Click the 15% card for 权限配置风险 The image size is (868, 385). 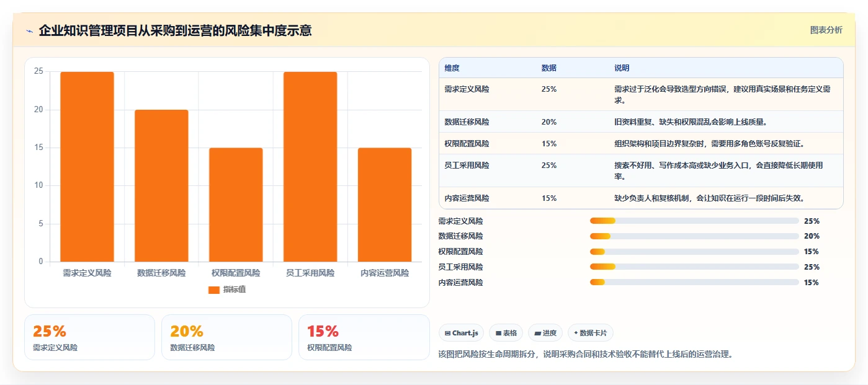coord(364,337)
